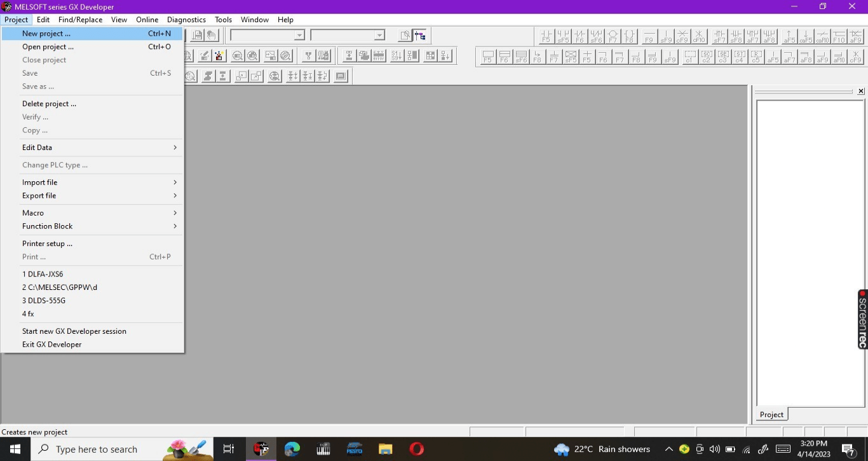Open recent project 4 fx

[x=93, y=314]
